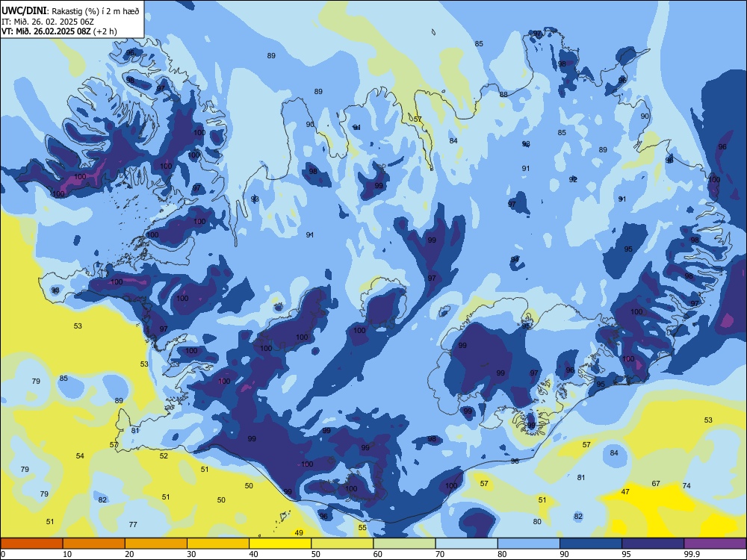This screenshot has width=747, height=560.
Task: Click the 40–50 bright yellow legend swatch
Action: click(x=280, y=544)
